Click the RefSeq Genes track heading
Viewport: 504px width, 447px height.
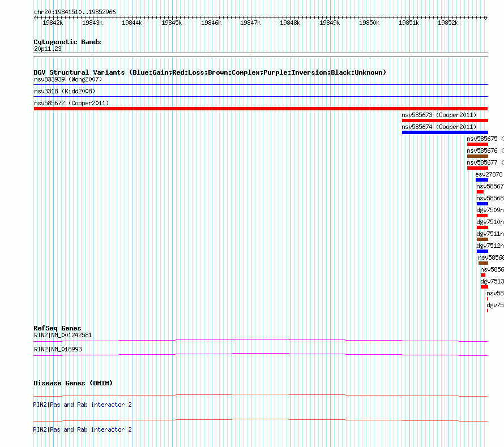57,328
